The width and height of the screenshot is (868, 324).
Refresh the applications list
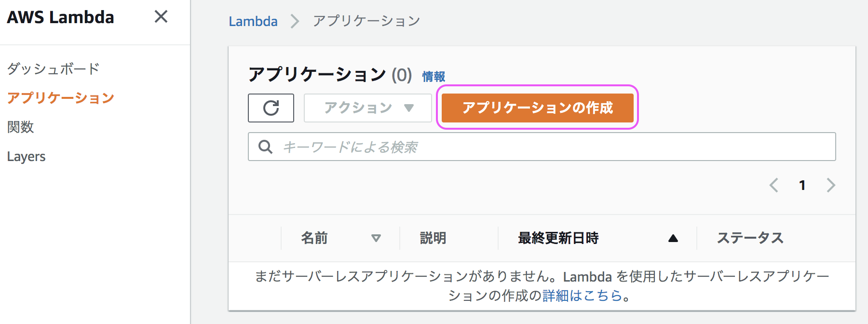pos(271,108)
